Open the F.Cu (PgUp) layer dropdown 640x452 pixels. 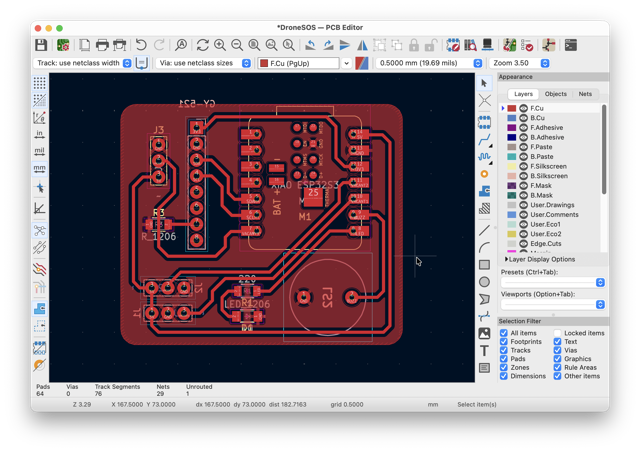click(x=304, y=63)
